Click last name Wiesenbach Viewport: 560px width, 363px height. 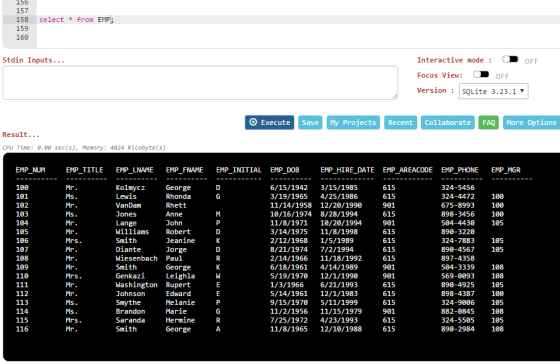coord(136,258)
